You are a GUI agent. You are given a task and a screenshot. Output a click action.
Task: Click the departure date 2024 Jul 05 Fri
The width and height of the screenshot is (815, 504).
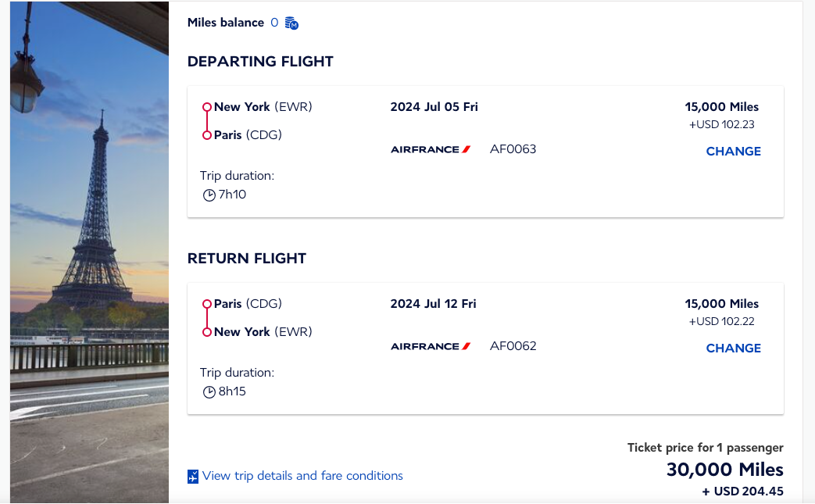pyautogui.click(x=434, y=106)
